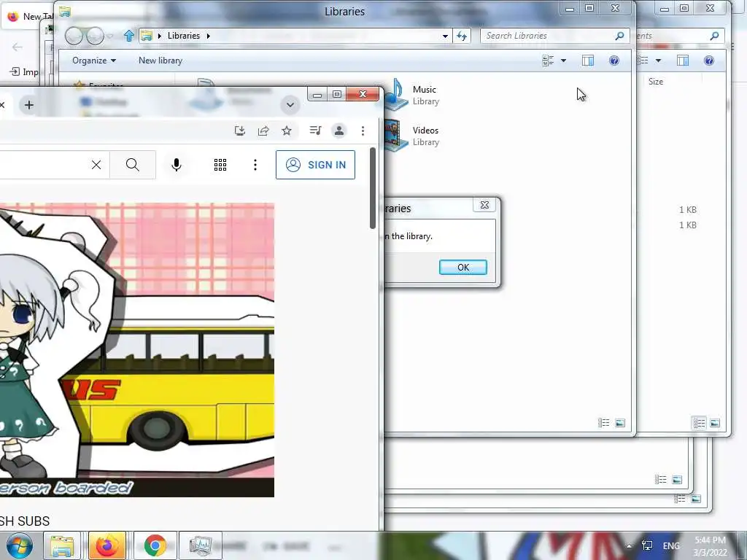Open the view dropdown arrow in back Explorer window
747x560 pixels.
[659, 61]
